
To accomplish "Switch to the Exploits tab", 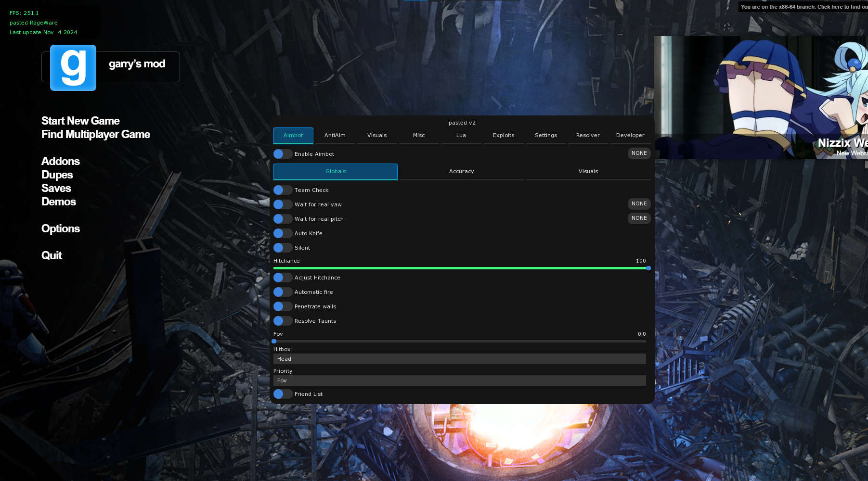I will (x=504, y=136).
